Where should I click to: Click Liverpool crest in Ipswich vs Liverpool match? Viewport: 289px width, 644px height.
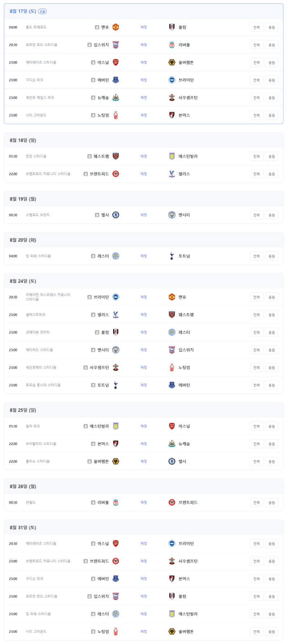172,45
